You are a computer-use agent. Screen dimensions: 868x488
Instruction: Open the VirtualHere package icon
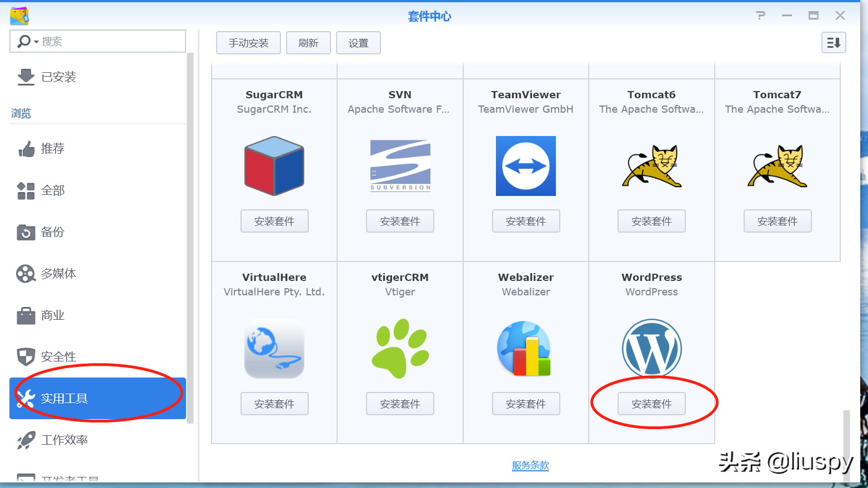(274, 349)
